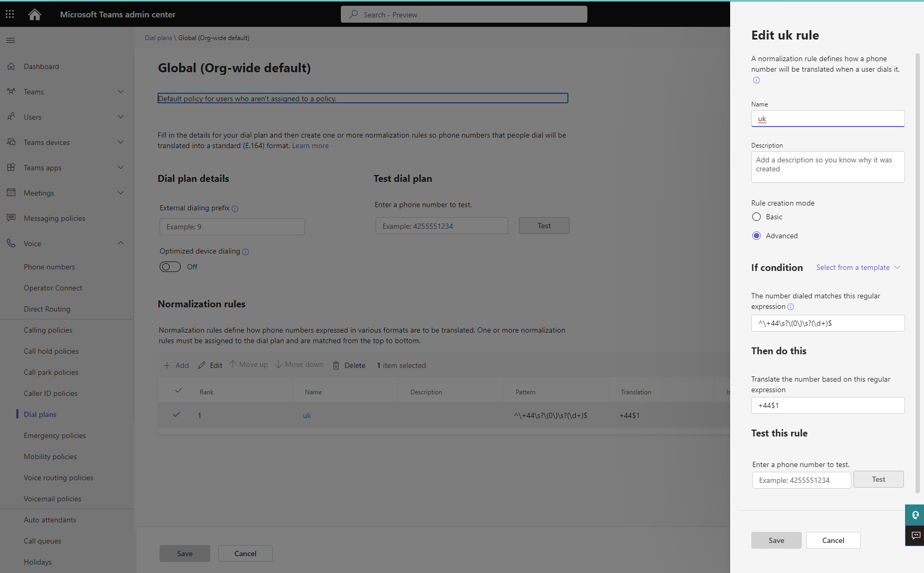Show info for External dialing prefix

[x=235, y=209]
